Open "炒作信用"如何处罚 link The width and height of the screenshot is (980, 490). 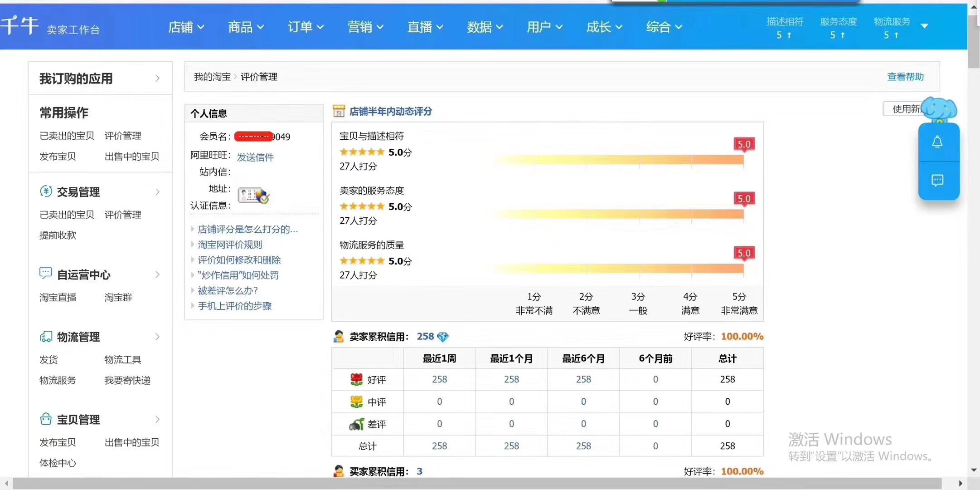coord(238,275)
